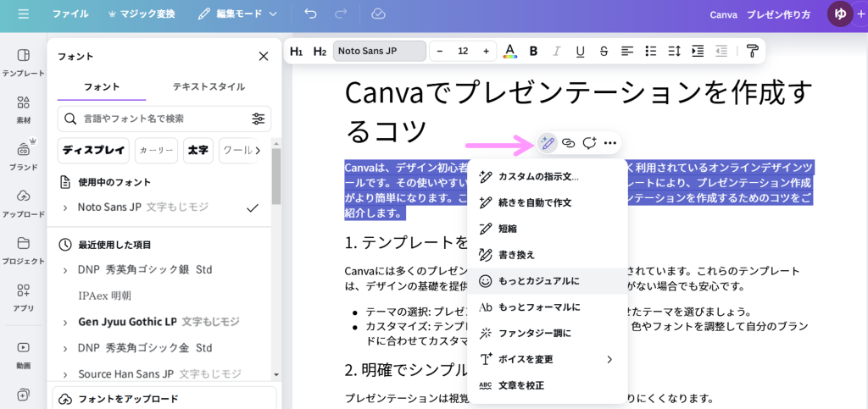
Task: Open the text color picker
Action: pos(509,51)
